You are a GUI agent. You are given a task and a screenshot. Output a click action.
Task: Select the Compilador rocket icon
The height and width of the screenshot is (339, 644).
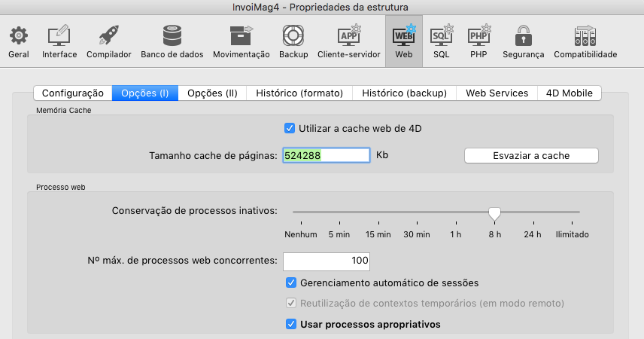[109, 36]
